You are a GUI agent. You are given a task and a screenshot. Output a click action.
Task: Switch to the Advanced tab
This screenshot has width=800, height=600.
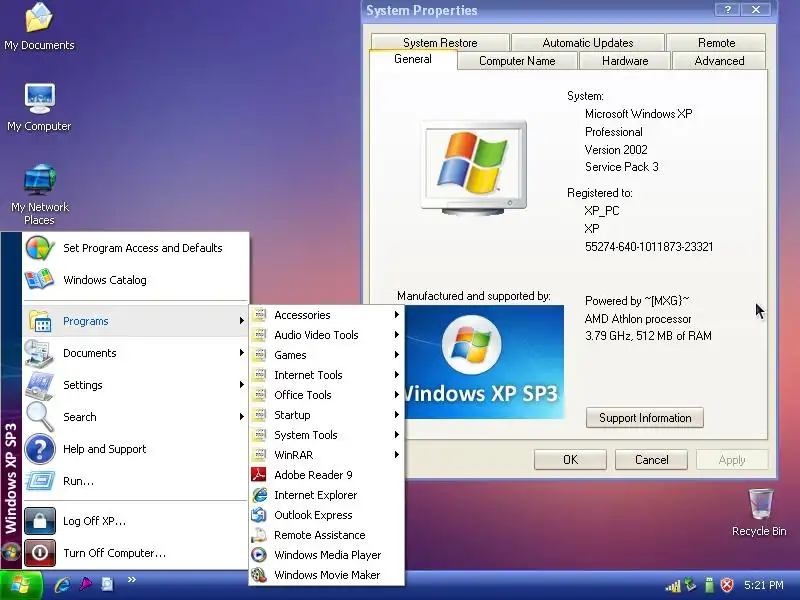[x=719, y=61]
